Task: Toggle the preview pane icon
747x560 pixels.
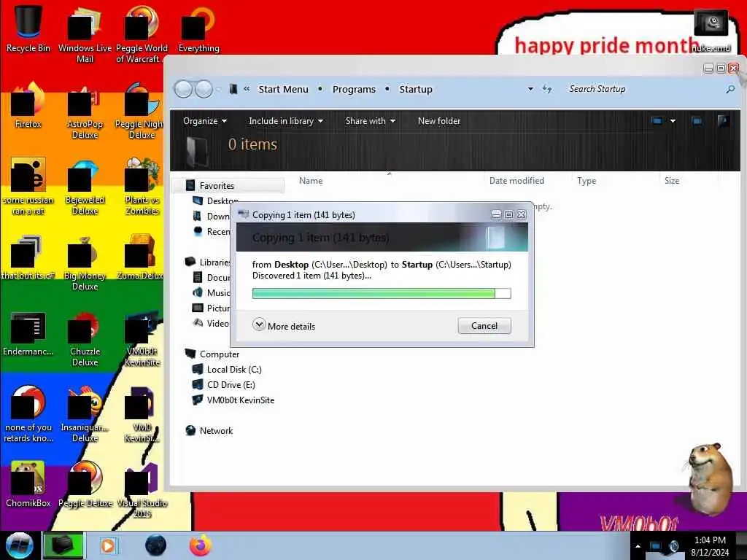Action: coord(697,121)
